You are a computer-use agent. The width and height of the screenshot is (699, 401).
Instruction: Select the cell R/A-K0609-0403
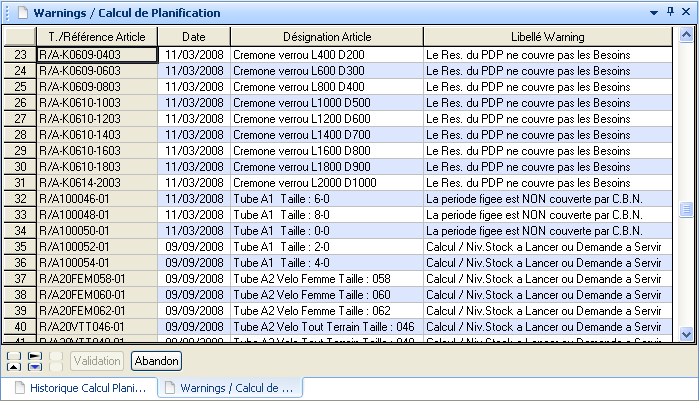pos(96,54)
